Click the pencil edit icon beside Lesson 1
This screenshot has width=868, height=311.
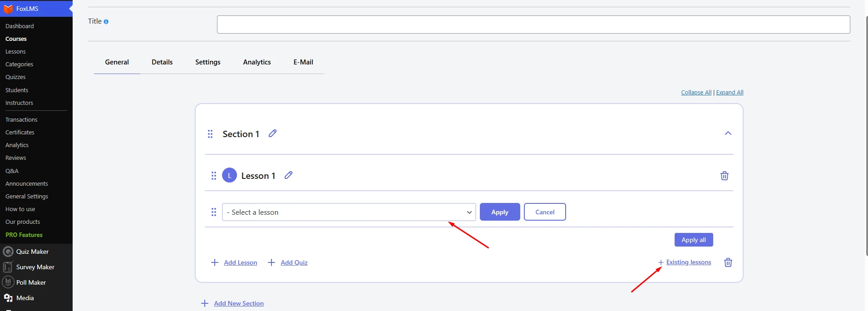click(288, 175)
